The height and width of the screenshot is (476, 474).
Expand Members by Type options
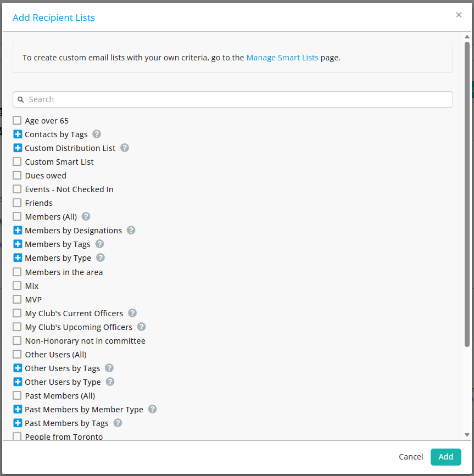17,257
